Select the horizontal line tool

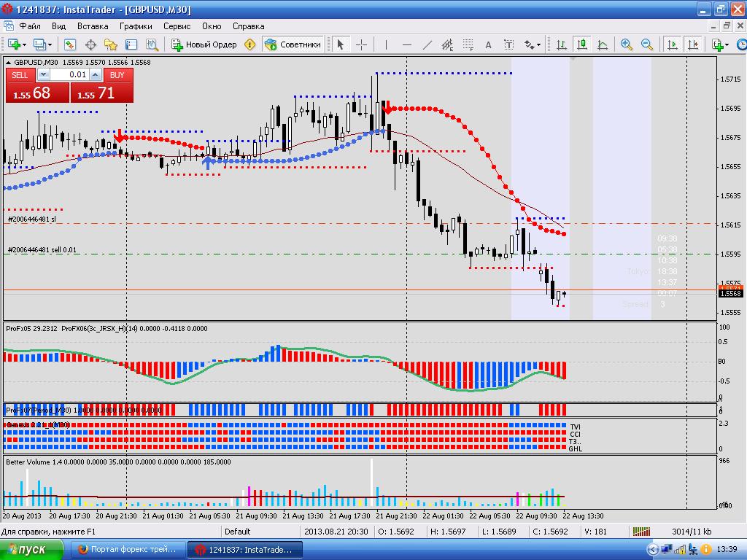point(407,44)
